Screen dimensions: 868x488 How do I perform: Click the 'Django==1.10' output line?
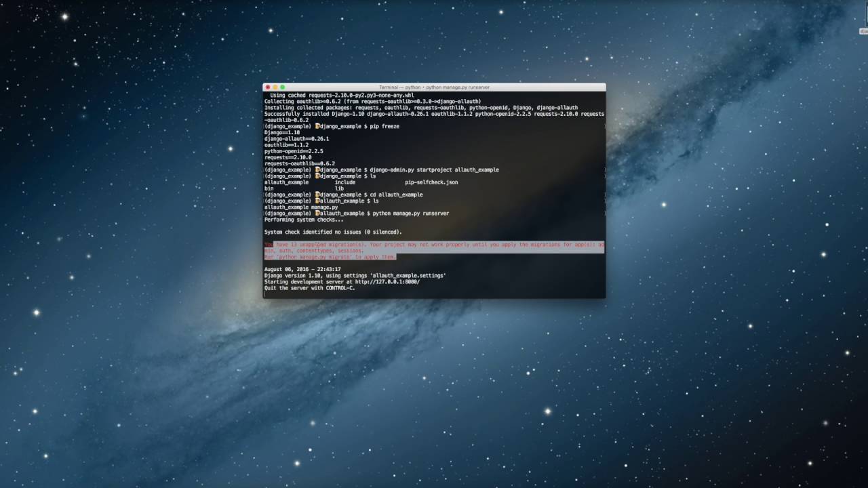tap(282, 132)
